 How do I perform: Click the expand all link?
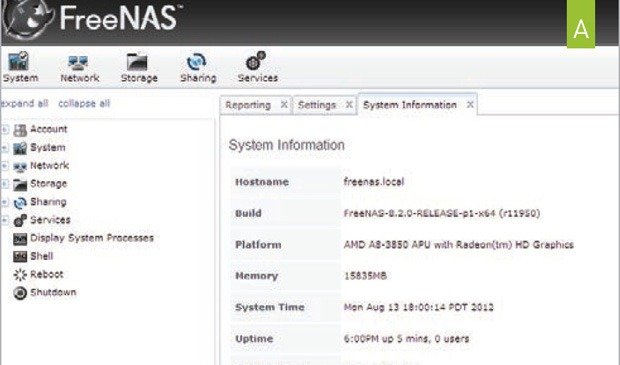[x=25, y=104]
